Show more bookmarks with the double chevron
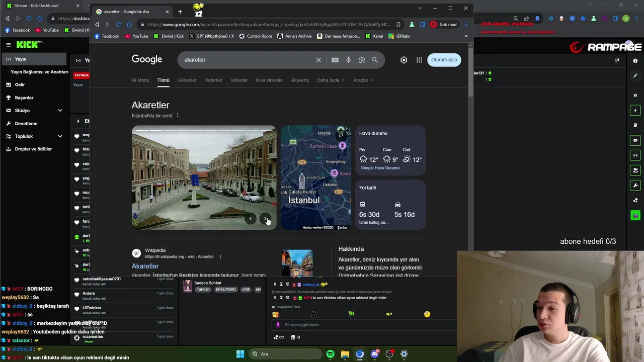 [x=466, y=36]
